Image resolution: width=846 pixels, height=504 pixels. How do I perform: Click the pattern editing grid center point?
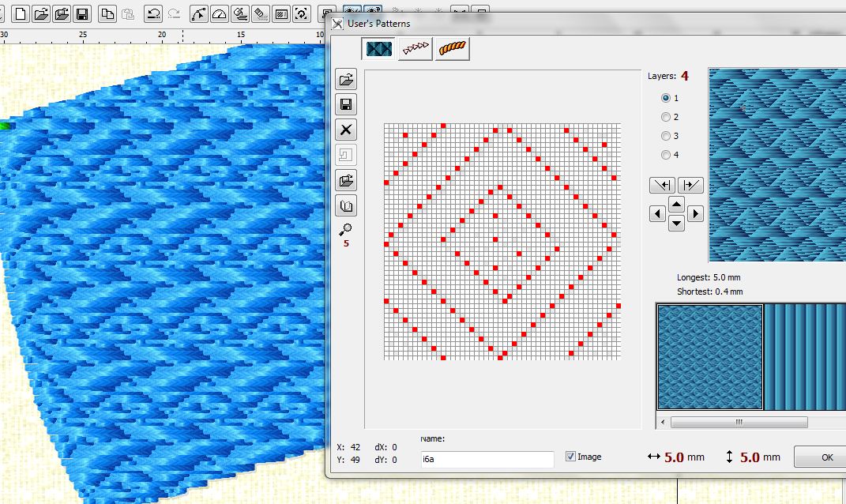click(x=502, y=241)
